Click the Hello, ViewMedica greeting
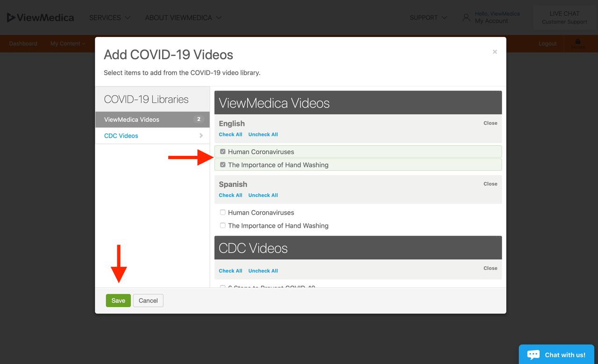The height and width of the screenshot is (364, 598). (497, 14)
